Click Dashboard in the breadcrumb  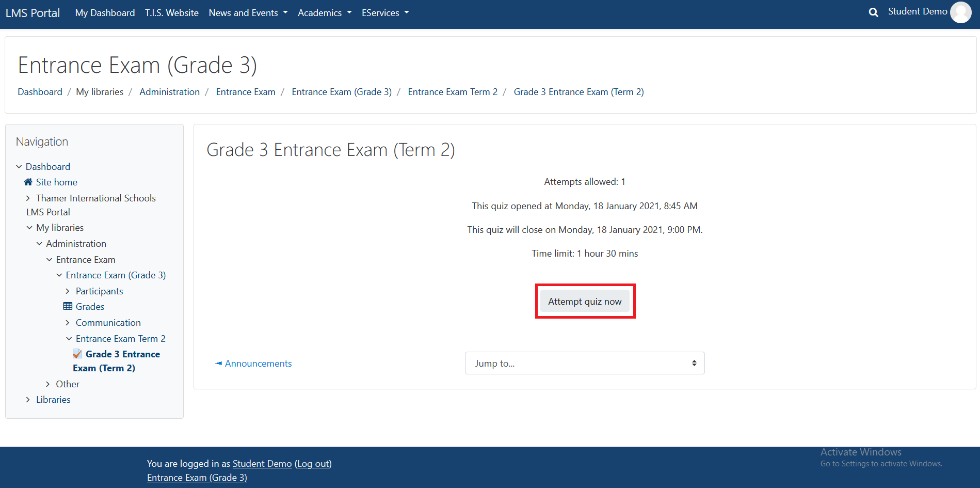pos(40,91)
